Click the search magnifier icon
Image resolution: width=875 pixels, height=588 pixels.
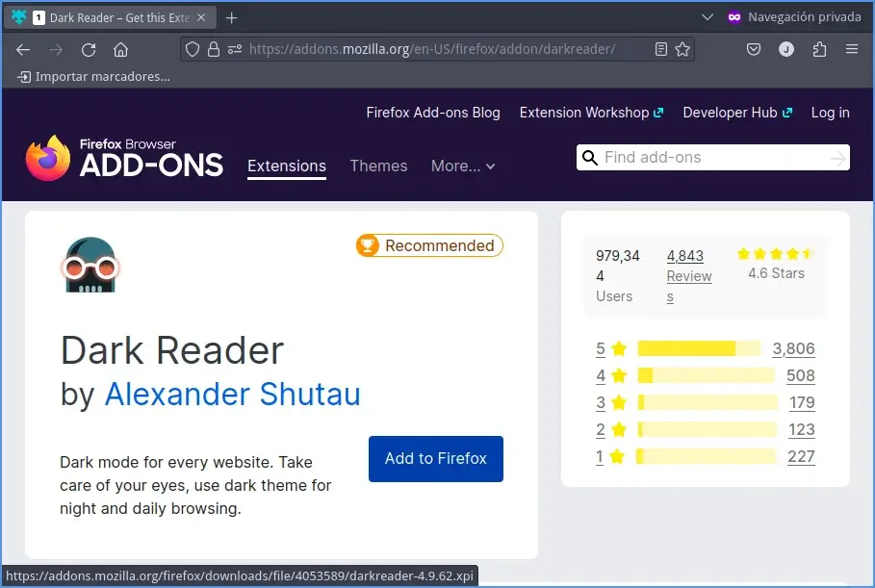point(590,157)
